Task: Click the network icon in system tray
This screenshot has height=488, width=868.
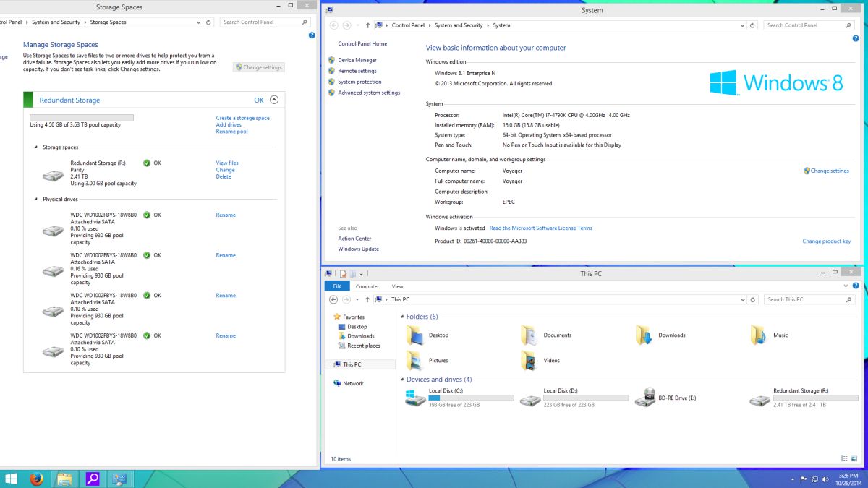Action: tap(815, 479)
